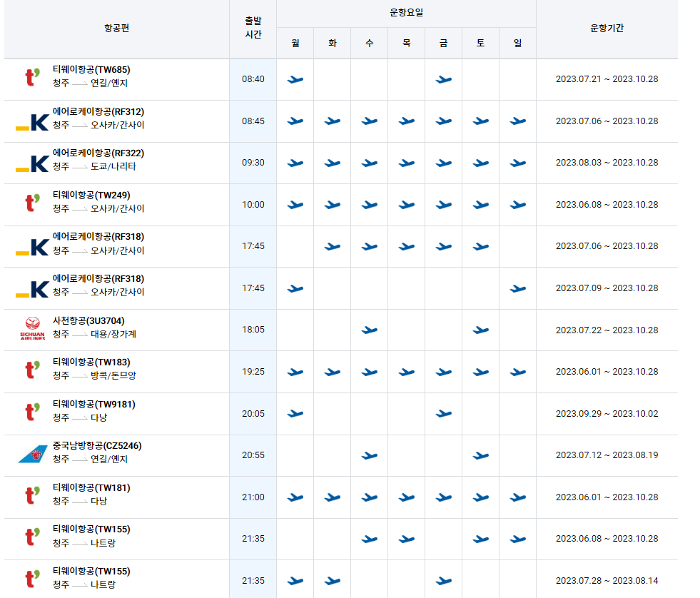Click the 금 day header

click(x=443, y=43)
